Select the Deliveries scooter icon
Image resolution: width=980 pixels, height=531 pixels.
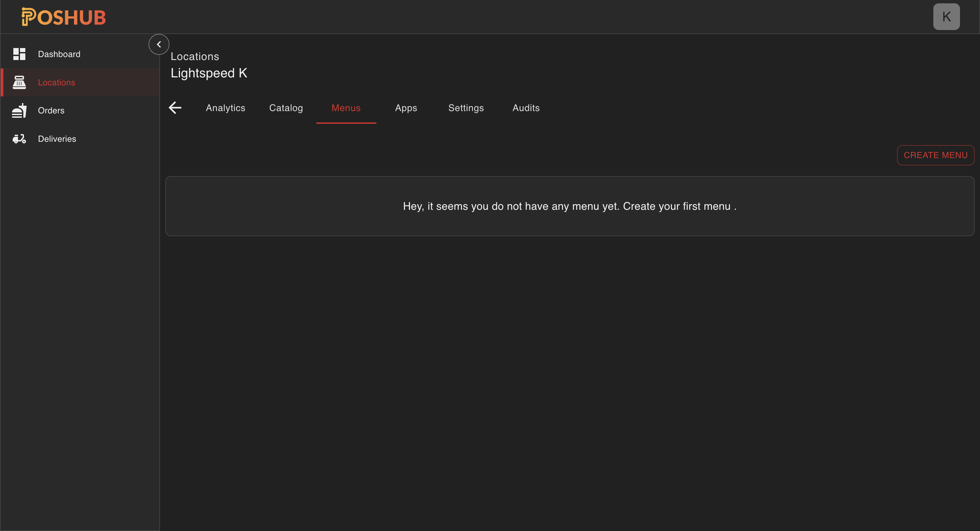(x=19, y=138)
